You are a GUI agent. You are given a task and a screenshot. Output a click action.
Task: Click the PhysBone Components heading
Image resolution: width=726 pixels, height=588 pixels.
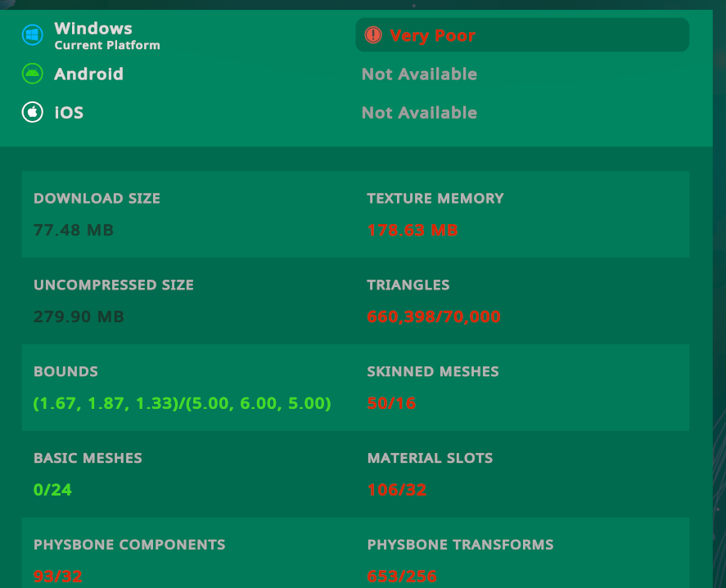pos(129,545)
